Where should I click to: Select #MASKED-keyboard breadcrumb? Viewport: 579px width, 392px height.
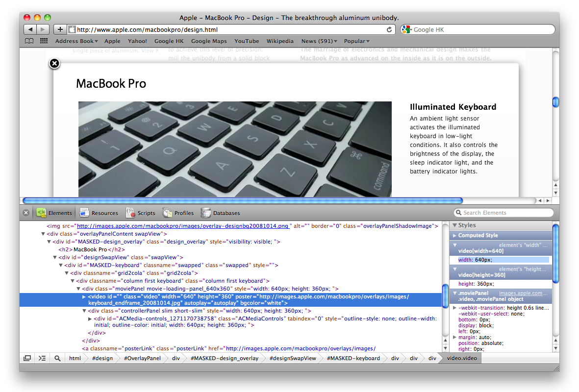point(353,358)
